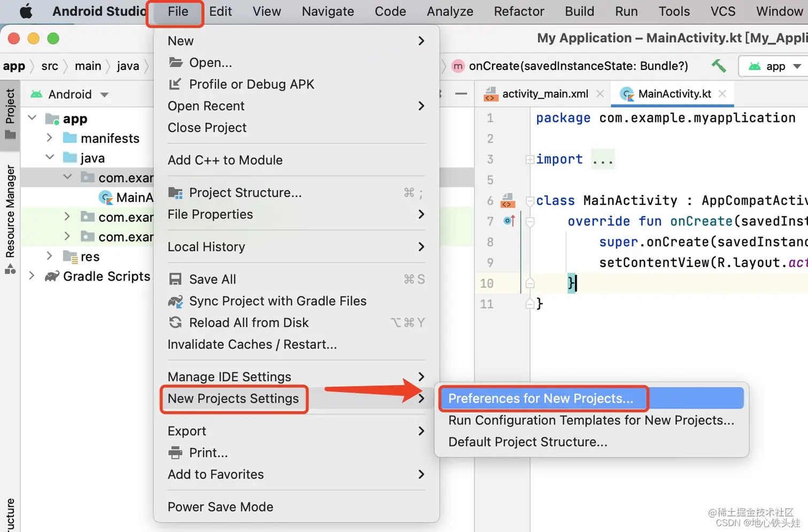Expand the Open Recent submenu
The width and height of the screenshot is (808, 532).
pos(297,106)
